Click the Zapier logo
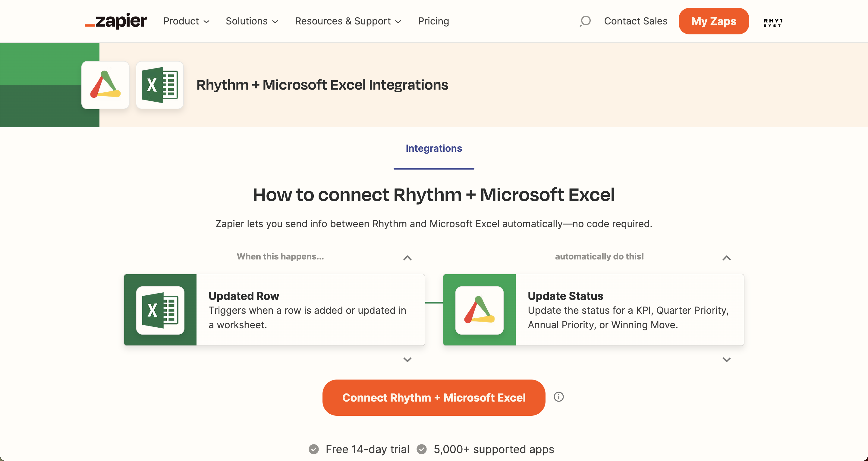The image size is (868, 461). pyautogui.click(x=115, y=21)
